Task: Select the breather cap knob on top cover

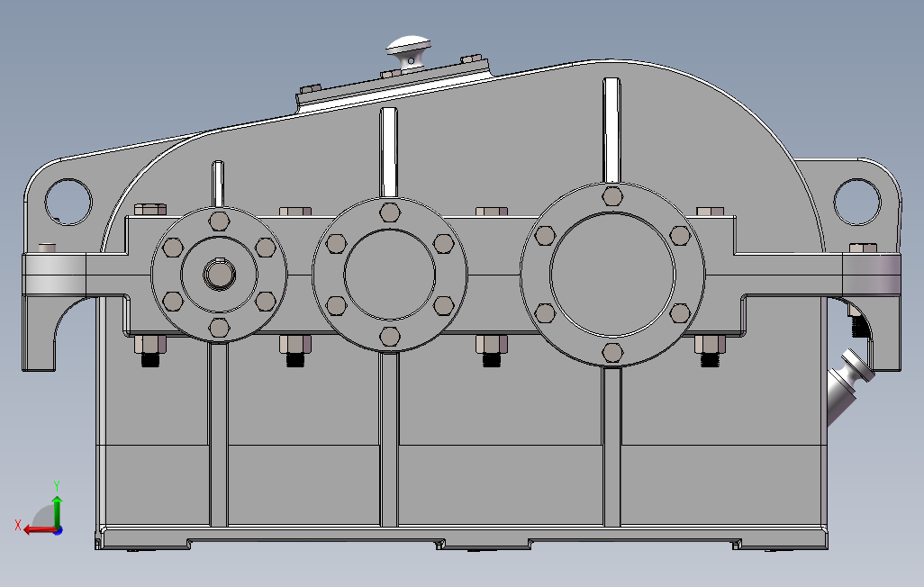Action: (408, 52)
